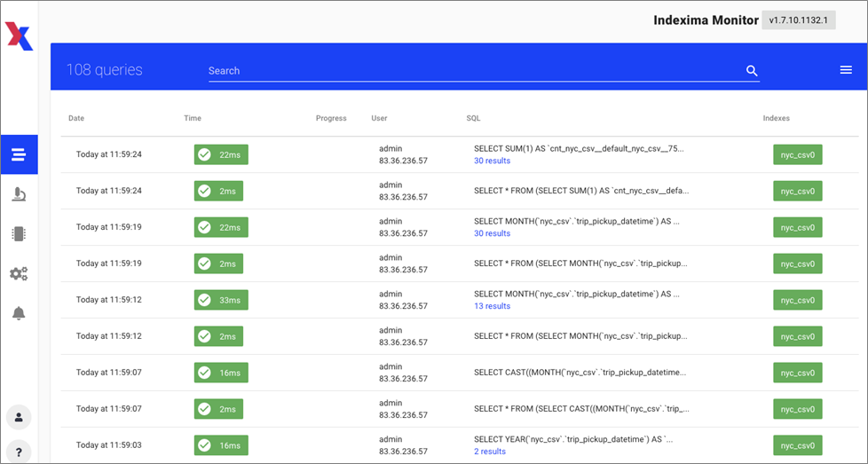Click the 2ms status badge at 11:59:24
868x464 pixels.
[x=218, y=191]
